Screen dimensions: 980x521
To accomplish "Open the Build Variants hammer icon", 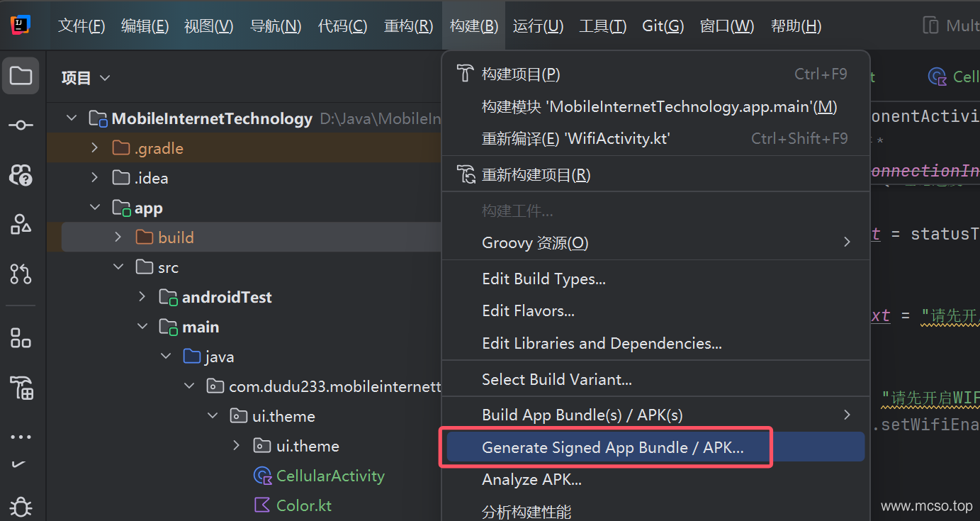I will 21,388.
